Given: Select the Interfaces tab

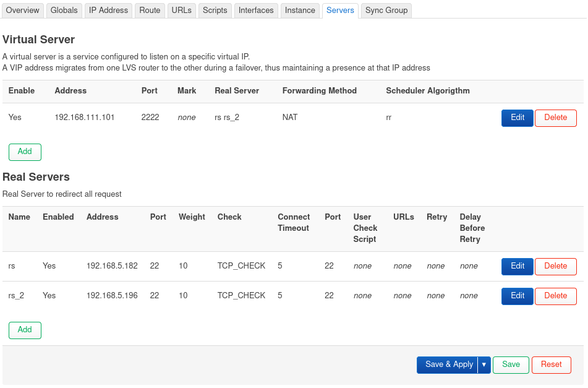Looking at the screenshot, I should [x=255, y=10].
